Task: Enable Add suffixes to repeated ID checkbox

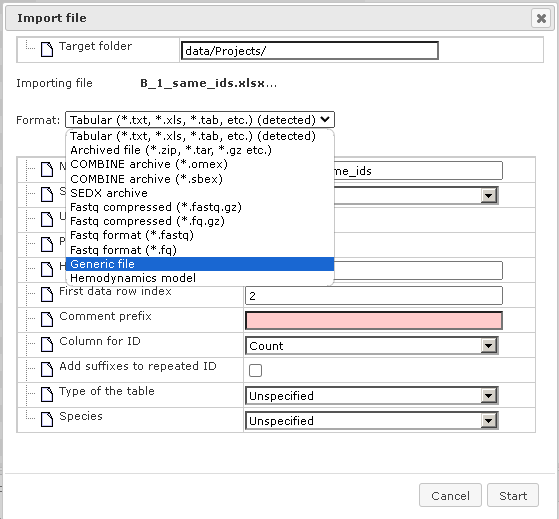Action: 255,370
